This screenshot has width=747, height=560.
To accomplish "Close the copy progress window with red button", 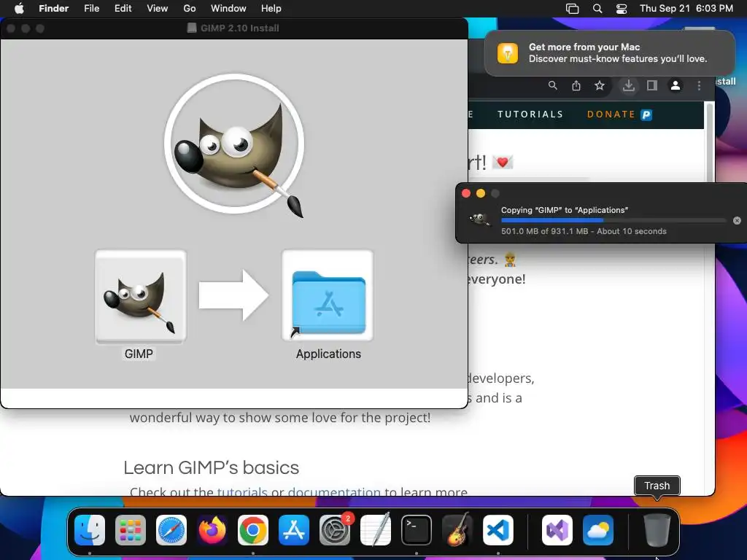I will click(x=466, y=192).
